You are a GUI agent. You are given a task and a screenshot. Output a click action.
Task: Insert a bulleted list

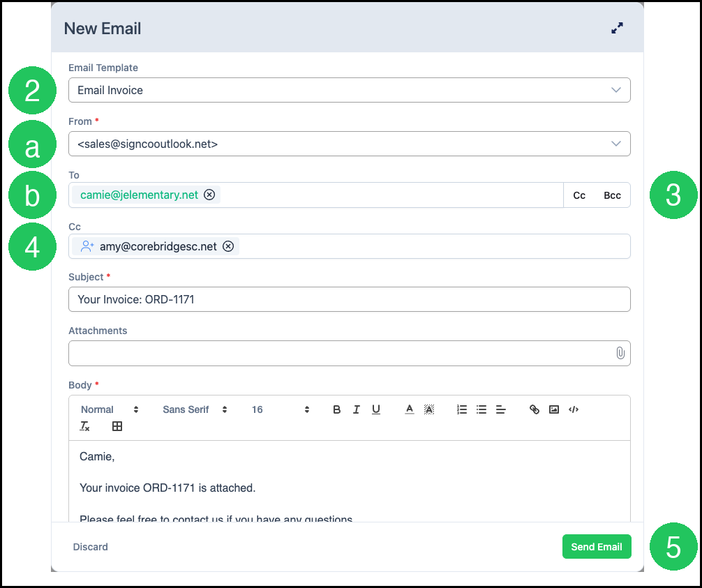coord(481,409)
